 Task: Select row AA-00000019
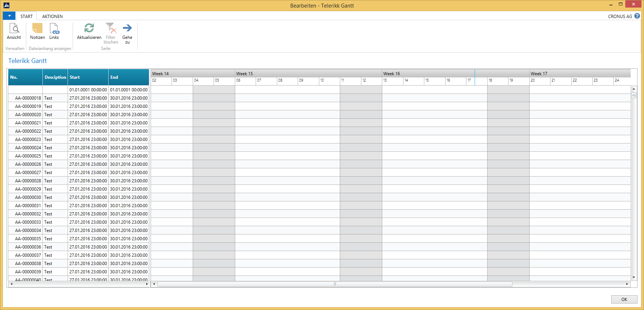(x=78, y=106)
